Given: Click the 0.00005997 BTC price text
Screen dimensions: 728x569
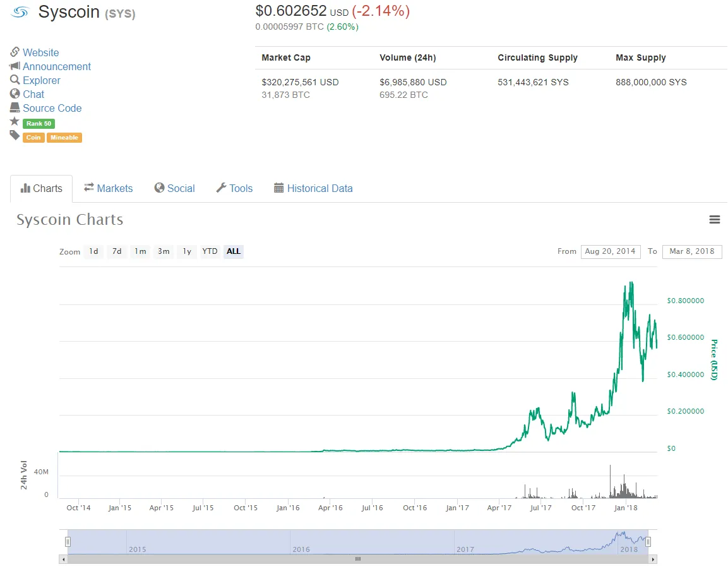Looking at the screenshot, I should point(289,27).
